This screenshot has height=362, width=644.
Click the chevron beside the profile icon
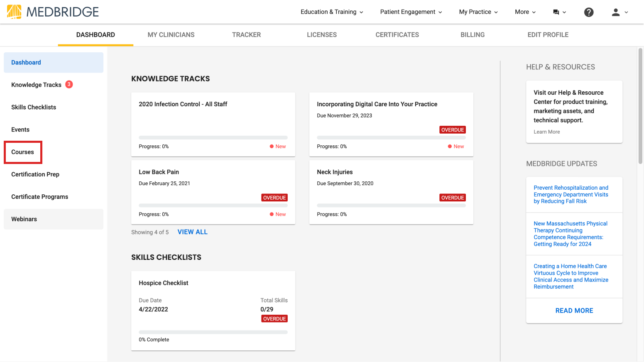tap(626, 12)
